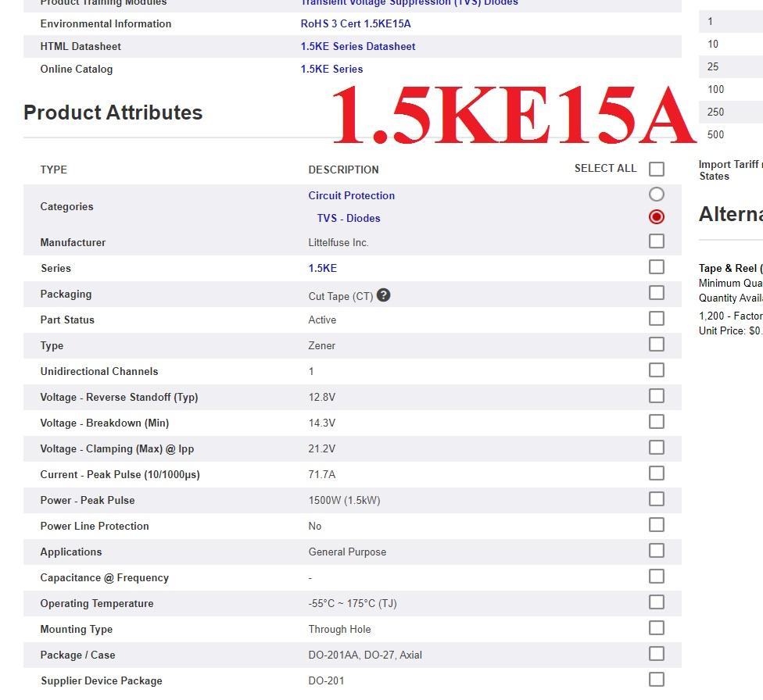Tick the Power Peak Pulse checkbox

click(657, 498)
